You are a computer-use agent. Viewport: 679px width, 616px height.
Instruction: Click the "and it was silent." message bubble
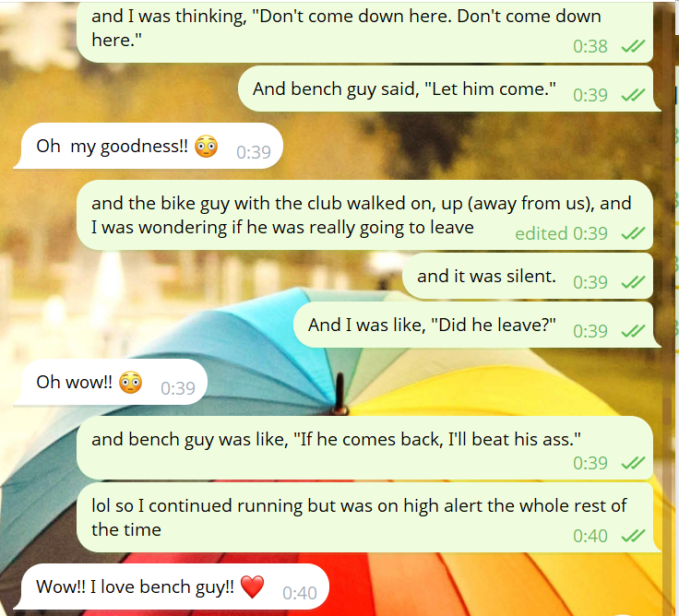528,276
